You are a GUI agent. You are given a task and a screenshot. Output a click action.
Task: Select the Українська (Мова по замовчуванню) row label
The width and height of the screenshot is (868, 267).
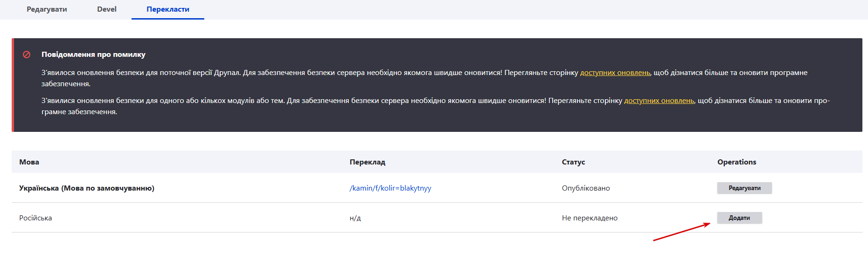[x=87, y=188]
